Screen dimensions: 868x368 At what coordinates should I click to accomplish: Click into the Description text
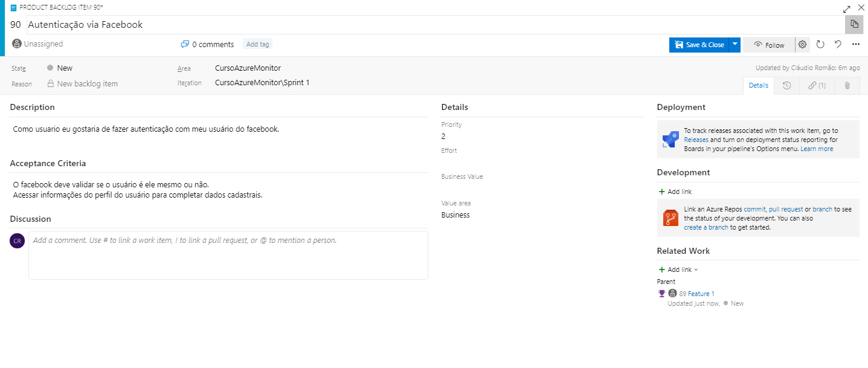coord(146,129)
